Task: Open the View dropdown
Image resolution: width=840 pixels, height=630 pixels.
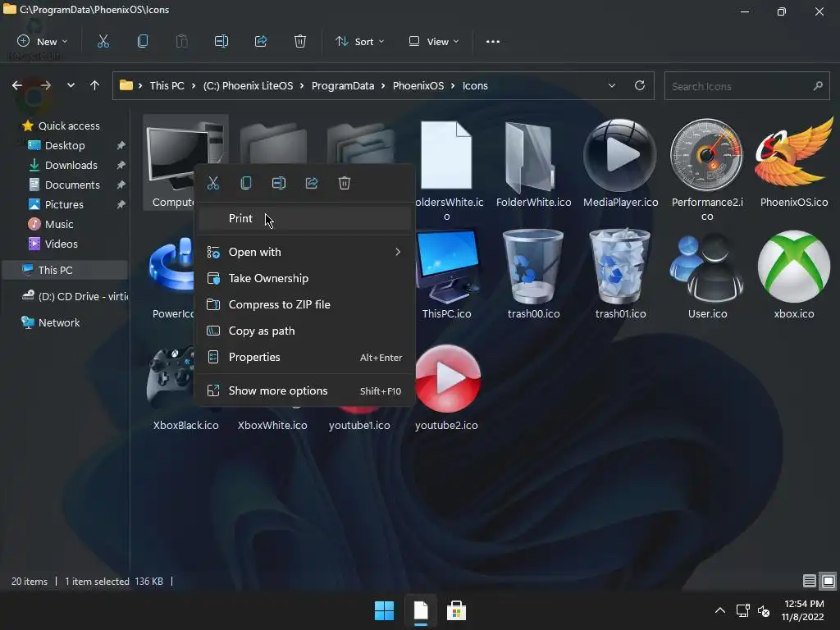Action: tap(434, 41)
